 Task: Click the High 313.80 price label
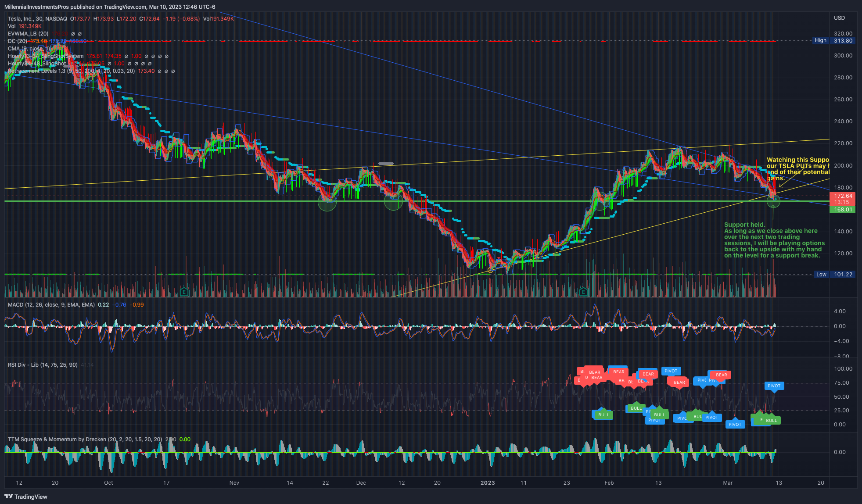coord(833,40)
